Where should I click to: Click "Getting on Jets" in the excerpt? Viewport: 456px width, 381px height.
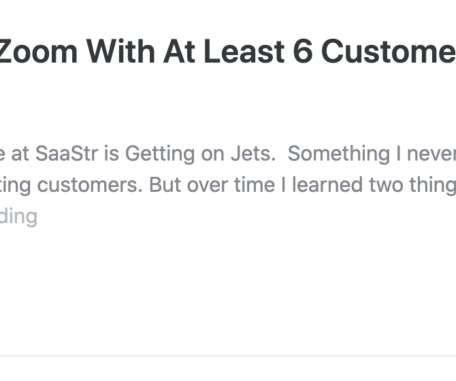pyautogui.click(x=200, y=154)
